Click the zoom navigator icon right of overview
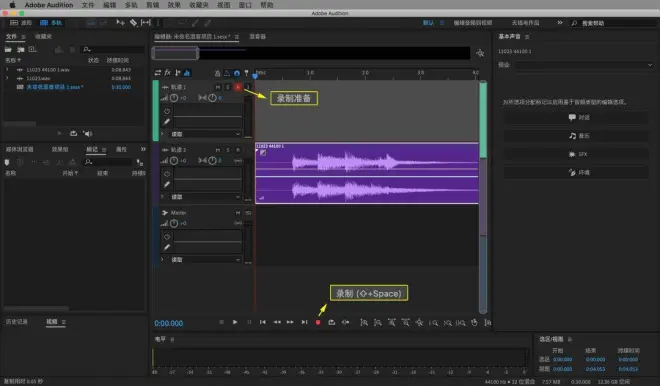Viewport: 660px width, 386px height. tap(480, 53)
